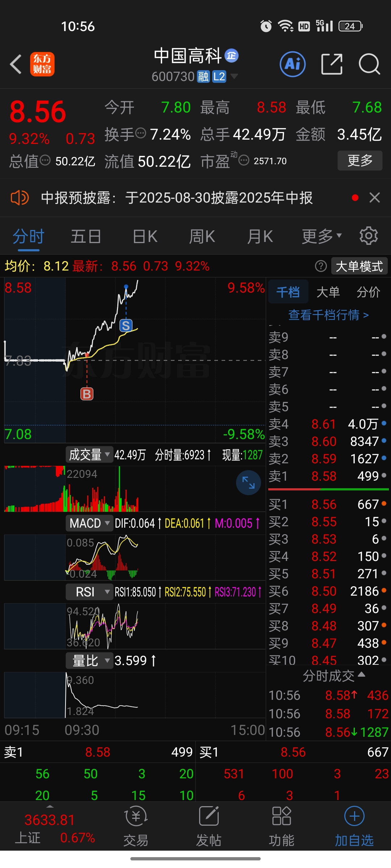Tap the info icon next to 总值
This screenshot has height=868, width=391.
tap(45, 160)
